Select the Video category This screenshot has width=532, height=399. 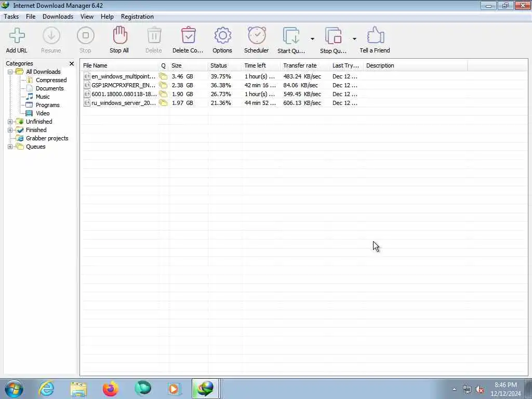43,113
